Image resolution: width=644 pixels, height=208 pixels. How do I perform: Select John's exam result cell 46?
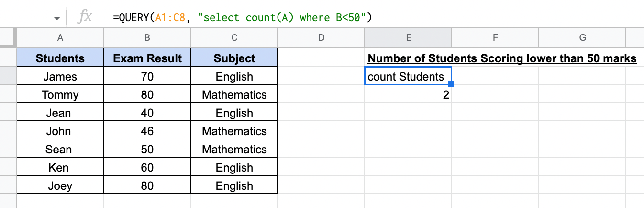(147, 131)
